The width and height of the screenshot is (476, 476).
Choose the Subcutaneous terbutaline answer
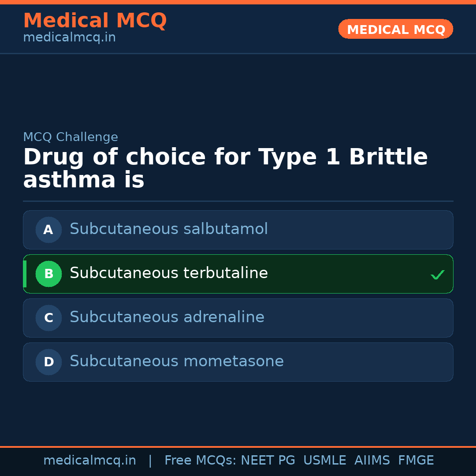point(169,273)
